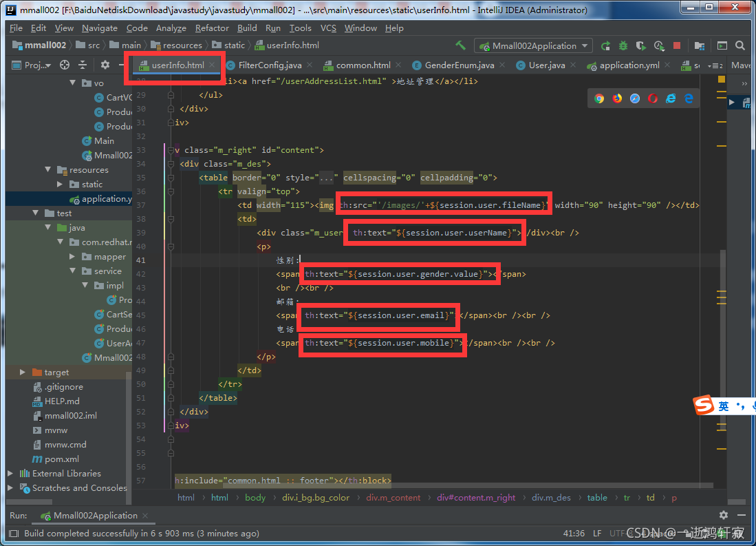Fold the table tag at line 35
The height and width of the screenshot is (546, 756).
click(171, 178)
